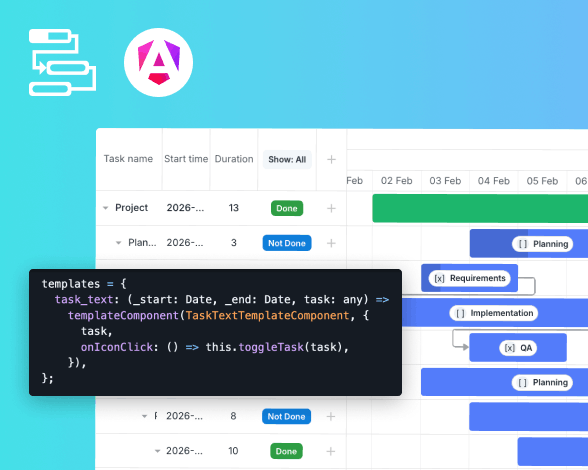Collapse the row with duration 8
Viewport: 588px width, 470px height.
click(x=144, y=416)
